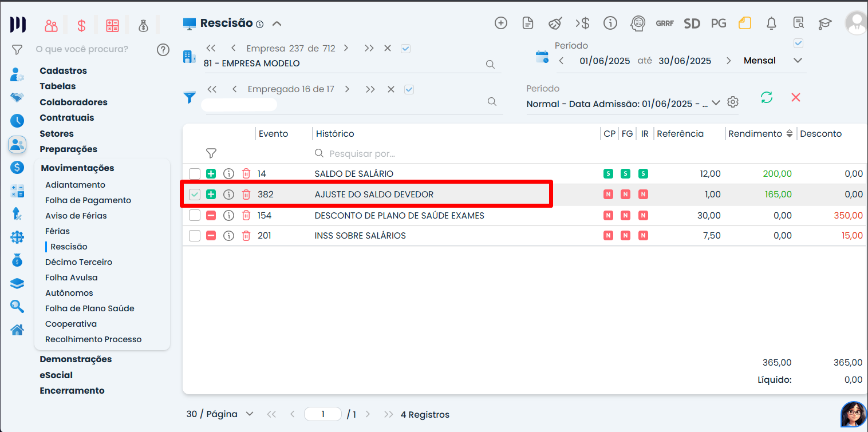868x432 pixels.
Task: Open the red dollar sign module icon
Action: pos(81,26)
